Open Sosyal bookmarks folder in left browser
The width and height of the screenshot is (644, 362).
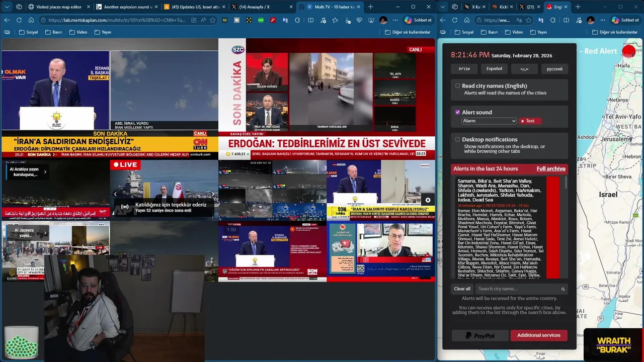(28, 32)
